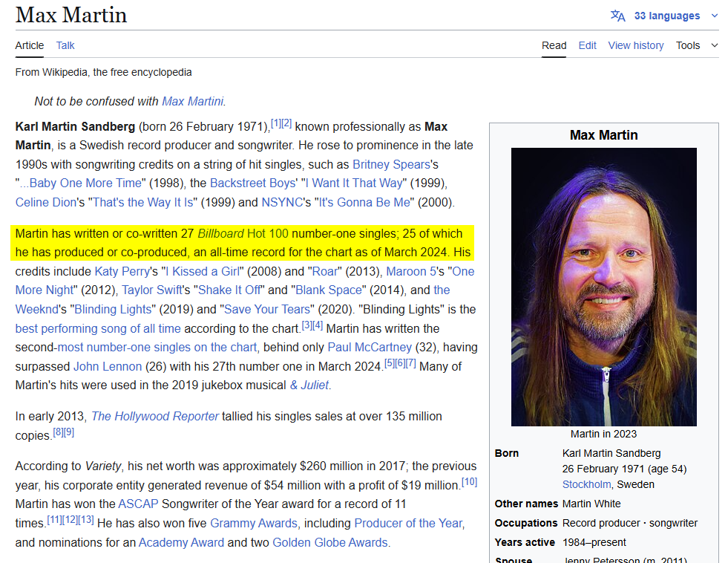This screenshot has height=563, width=728.
Task: Open the 'I Kissed a Girl' link
Action: point(203,271)
